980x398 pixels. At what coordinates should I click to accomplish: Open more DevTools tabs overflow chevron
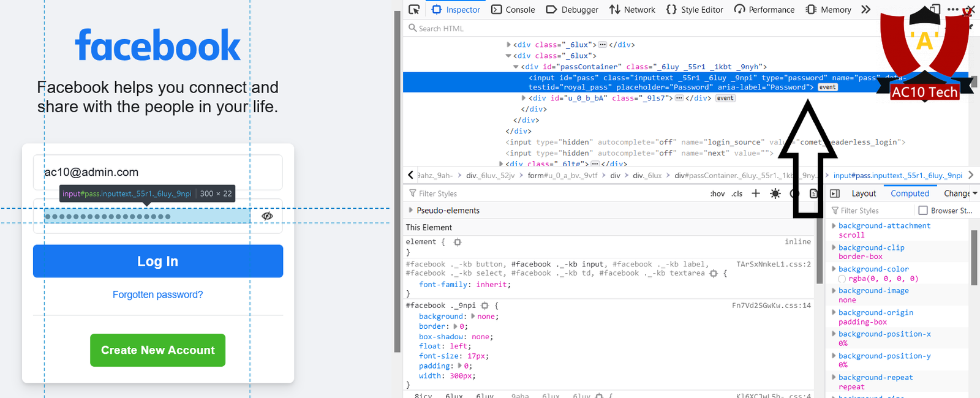coord(865,10)
